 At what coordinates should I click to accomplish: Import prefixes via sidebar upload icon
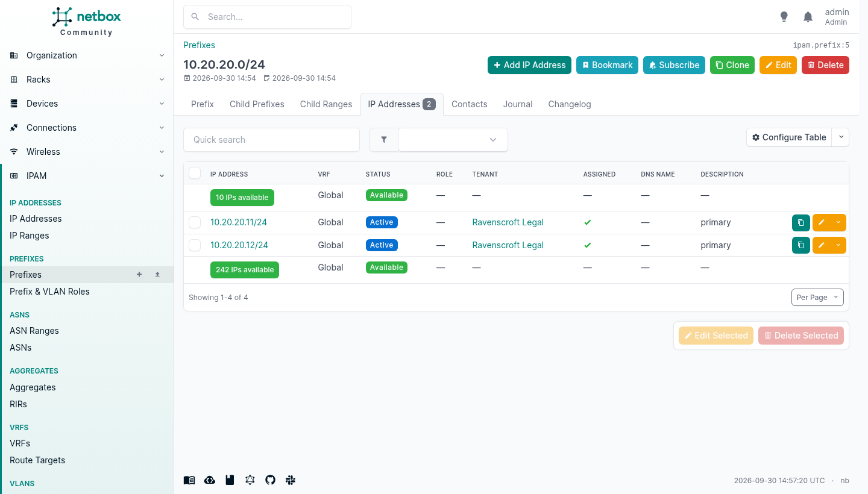[157, 275]
